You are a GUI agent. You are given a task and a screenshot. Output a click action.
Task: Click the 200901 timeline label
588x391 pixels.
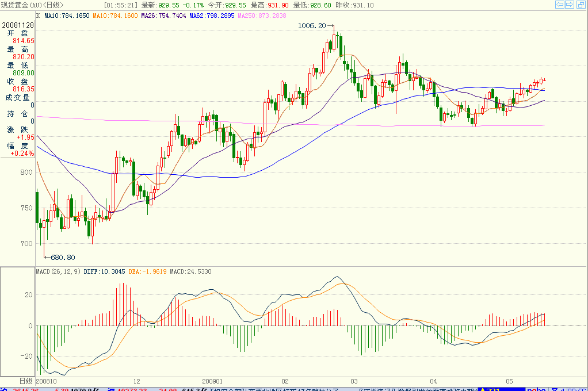212,381
